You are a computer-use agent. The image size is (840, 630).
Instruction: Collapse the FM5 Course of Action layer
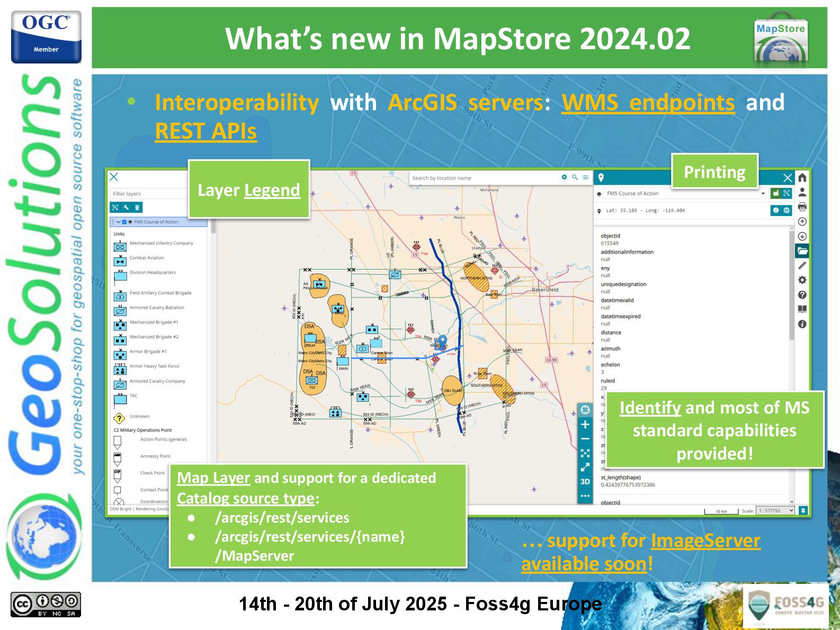point(119,222)
